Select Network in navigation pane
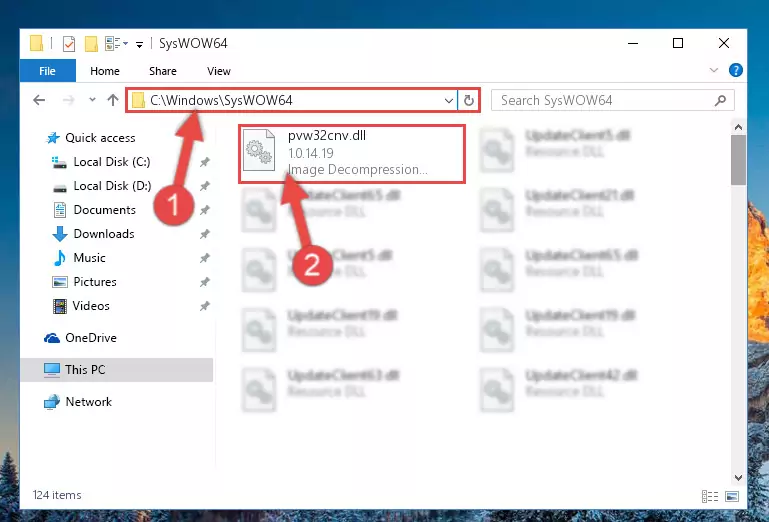Image resolution: width=769 pixels, height=522 pixels. tap(89, 402)
